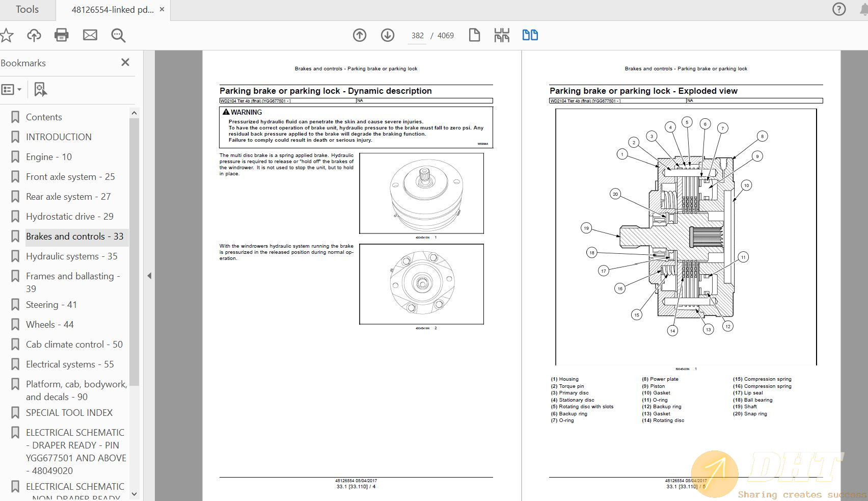Open ELECTRICAL SCHEMATIC DRAPER READY 48049020 bookmark
Viewport: 868px width, 501px height.
pos(76,452)
